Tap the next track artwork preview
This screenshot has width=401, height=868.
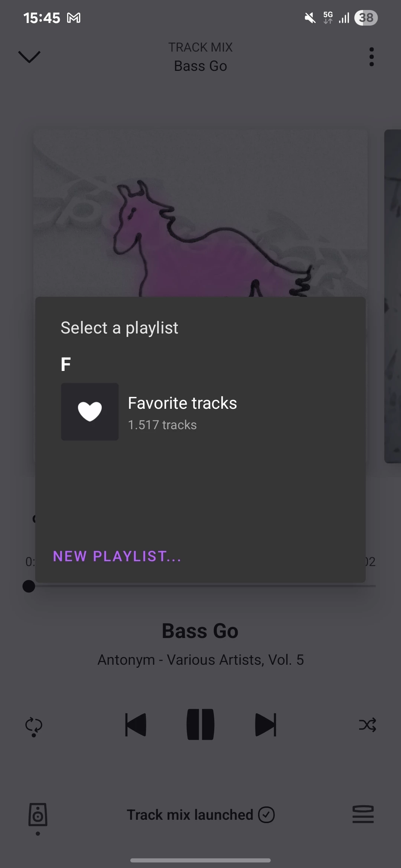tap(392, 296)
